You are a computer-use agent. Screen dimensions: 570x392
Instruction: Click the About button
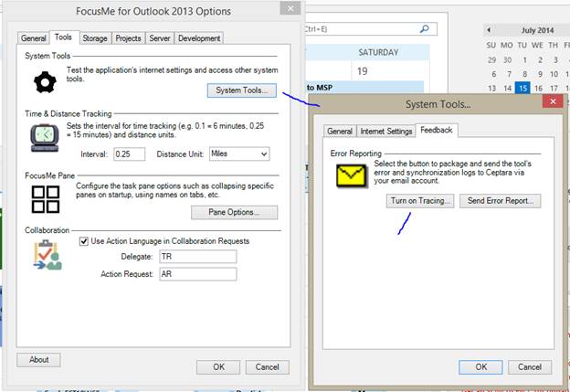coord(39,360)
